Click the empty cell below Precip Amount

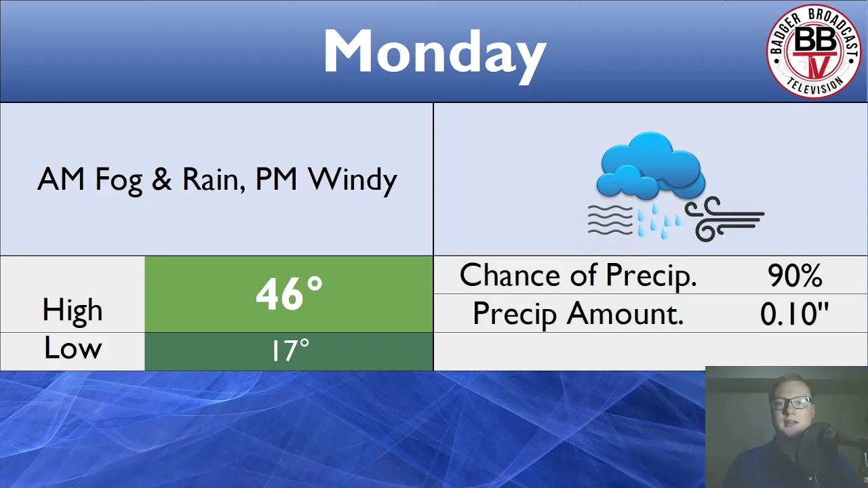[650, 352]
